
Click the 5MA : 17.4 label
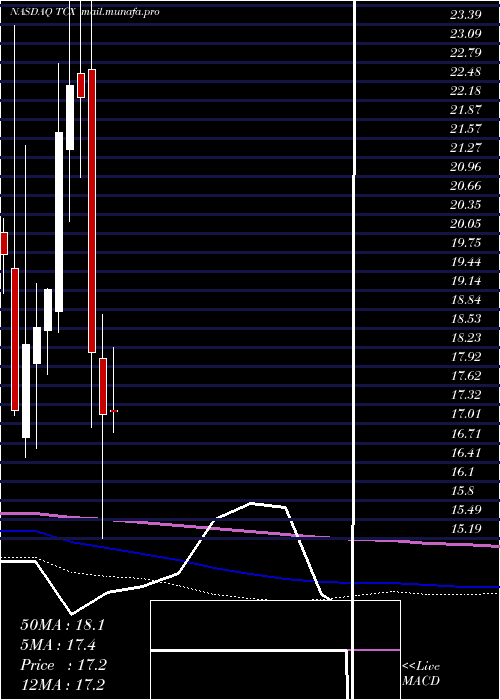[58, 645]
